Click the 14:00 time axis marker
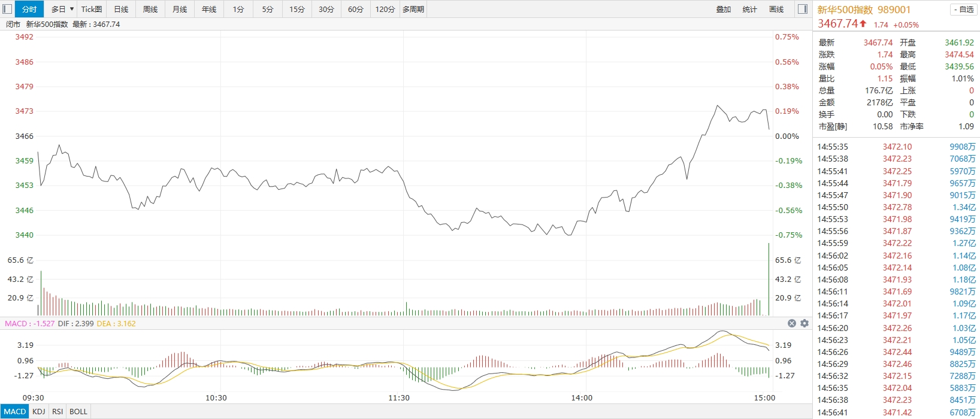The width and height of the screenshot is (980, 419). (582, 397)
